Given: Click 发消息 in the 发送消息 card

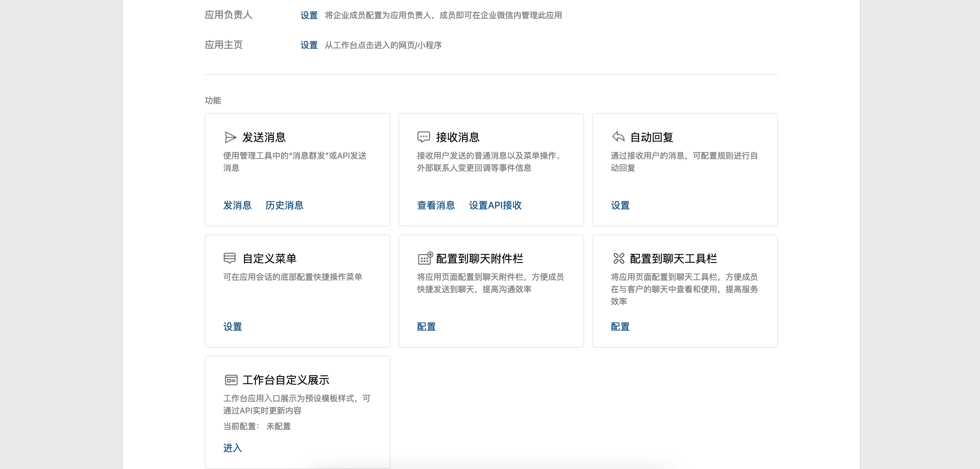Looking at the screenshot, I should (237, 206).
